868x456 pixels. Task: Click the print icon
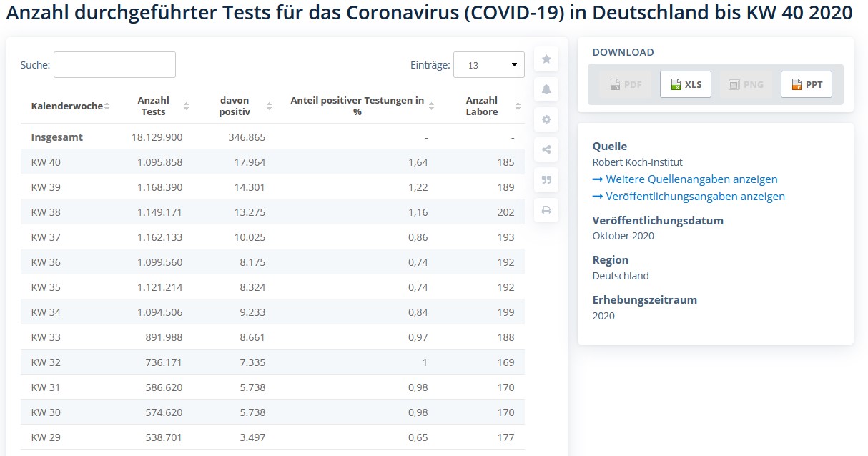(x=546, y=210)
